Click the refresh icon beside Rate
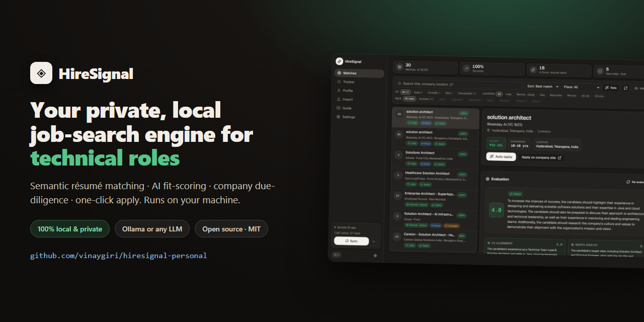Viewport: 644px width, 322px height. point(625,88)
